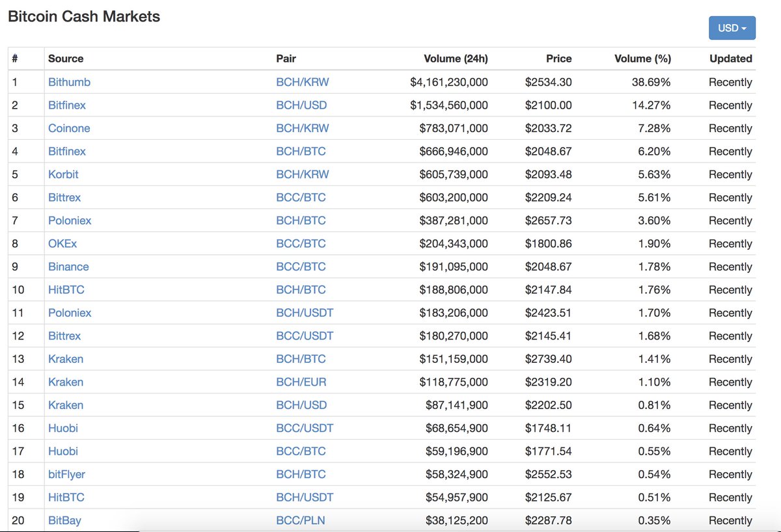Open Kraken's BCH/USD pair in row 15

pyautogui.click(x=301, y=405)
